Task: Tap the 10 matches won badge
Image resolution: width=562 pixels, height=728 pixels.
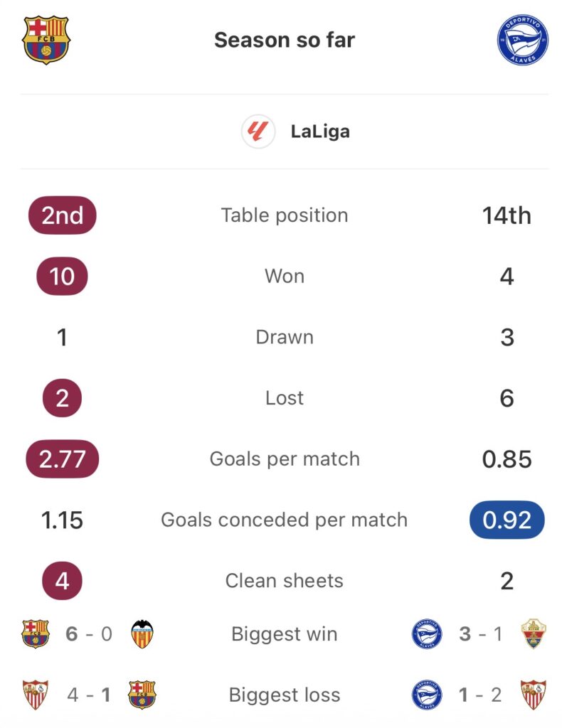Action: (x=62, y=276)
